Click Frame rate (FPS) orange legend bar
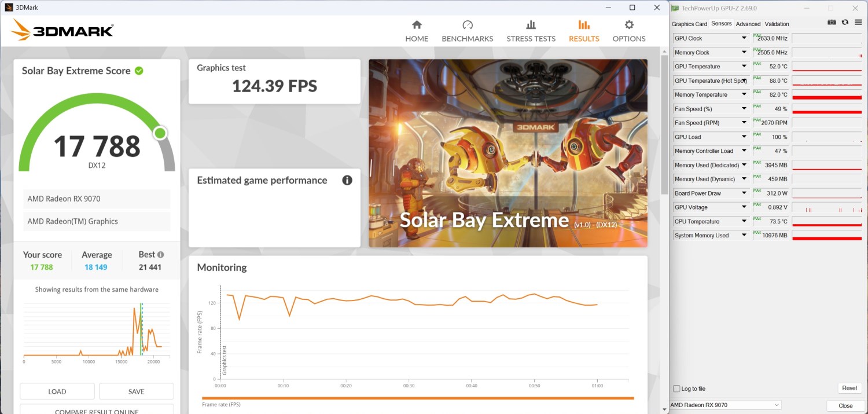The width and height of the screenshot is (868, 414). point(418,398)
